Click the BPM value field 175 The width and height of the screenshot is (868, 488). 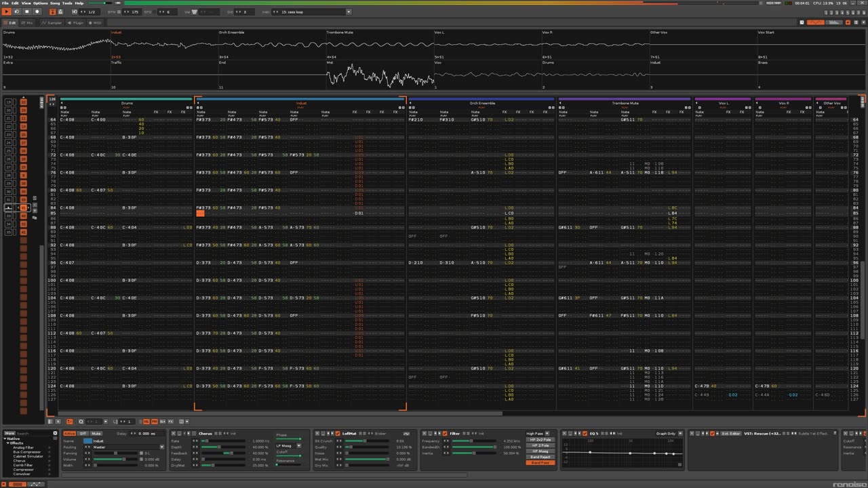tap(132, 12)
